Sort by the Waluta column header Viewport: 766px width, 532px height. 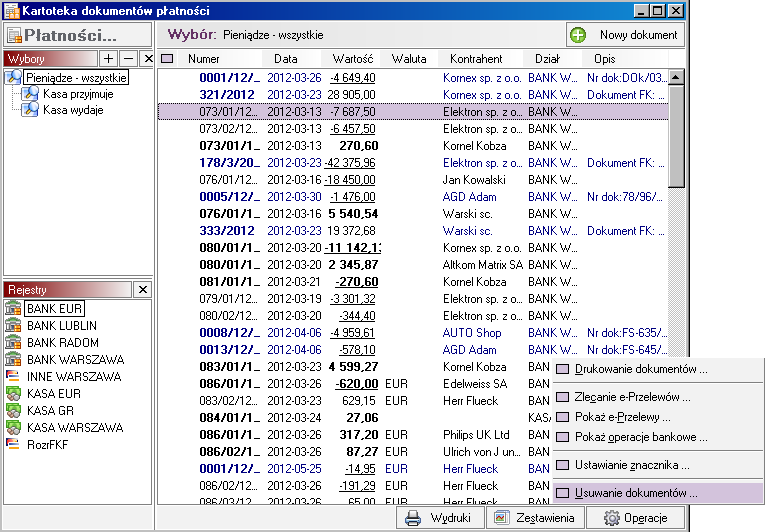[409, 59]
